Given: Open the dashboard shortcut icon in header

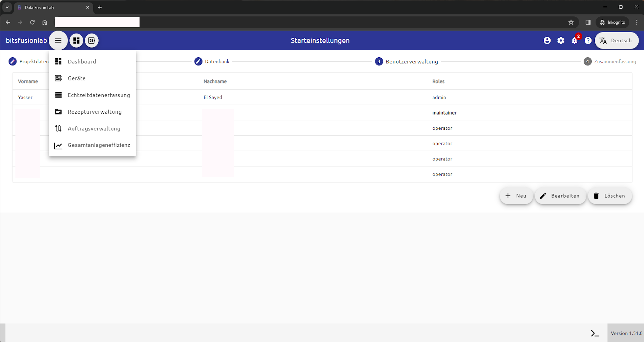Looking at the screenshot, I should tap(76, 41).
